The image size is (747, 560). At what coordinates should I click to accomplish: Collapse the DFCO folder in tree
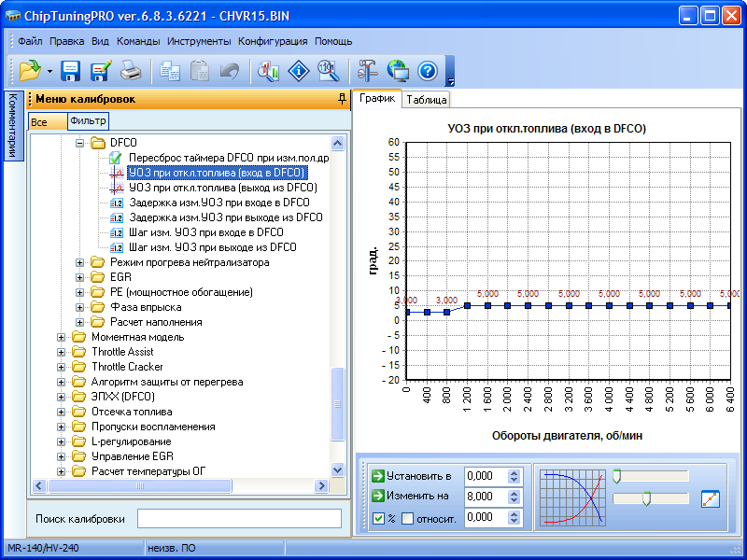[80, 143]
